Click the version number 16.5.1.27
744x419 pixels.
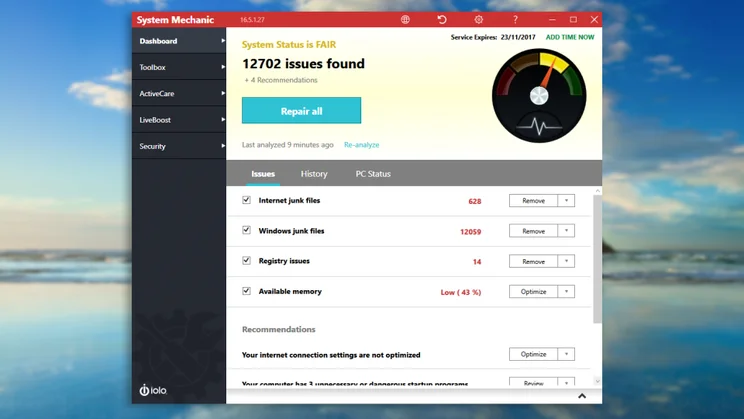[252, 20]
